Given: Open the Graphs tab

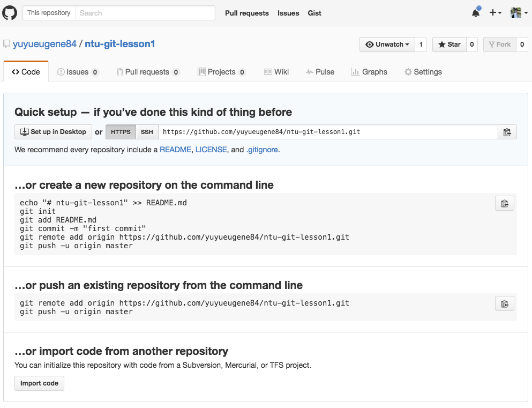Looking at the screenshot, I should tap(370, 72).
